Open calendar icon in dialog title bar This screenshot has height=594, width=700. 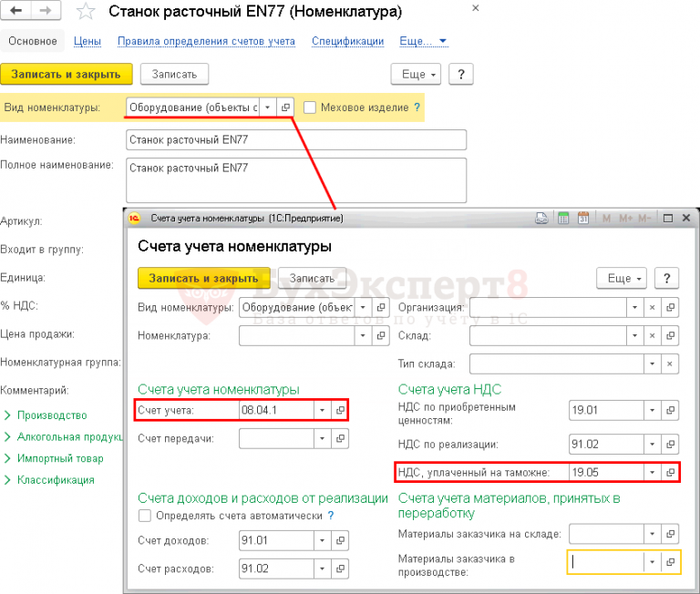pos(583,219)
